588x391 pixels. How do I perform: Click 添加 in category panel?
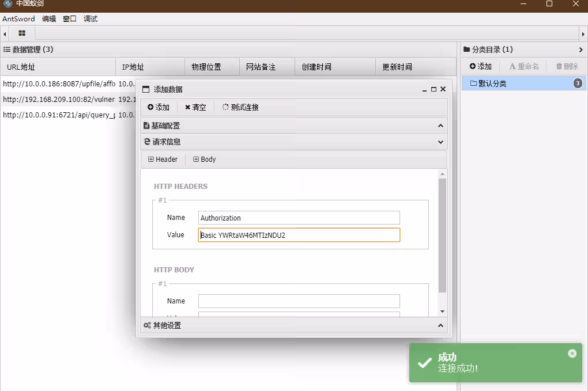481,67
